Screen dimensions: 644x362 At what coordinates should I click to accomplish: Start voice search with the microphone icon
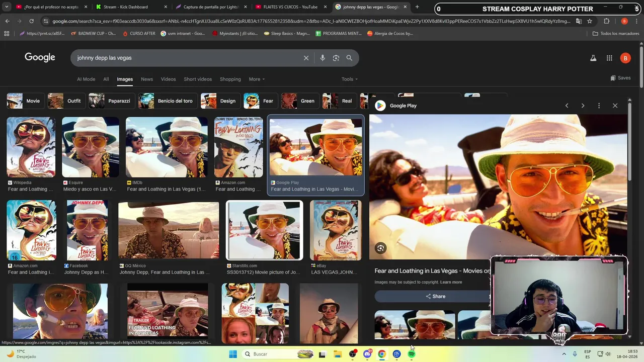click(x=323, y=58)
